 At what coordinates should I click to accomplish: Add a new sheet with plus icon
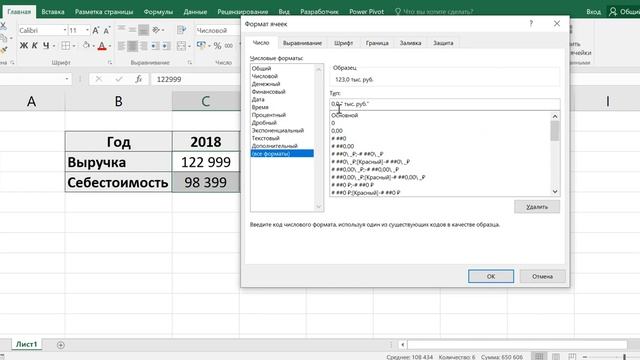[60, 345]
